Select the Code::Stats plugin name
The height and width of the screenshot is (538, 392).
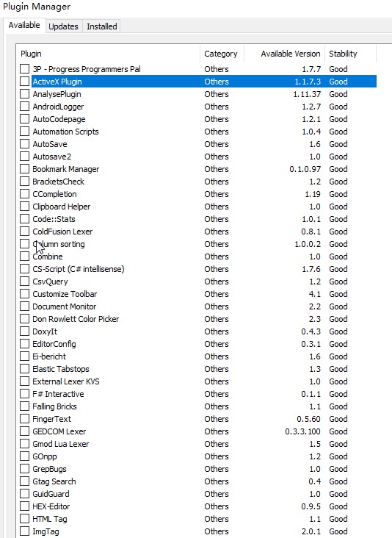(54, 219)
